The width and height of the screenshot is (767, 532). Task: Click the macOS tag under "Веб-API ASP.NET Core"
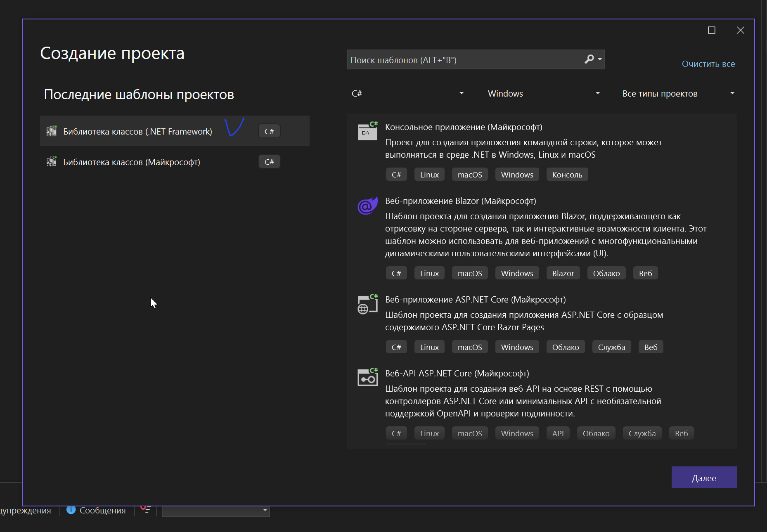(x=470, y=433)
